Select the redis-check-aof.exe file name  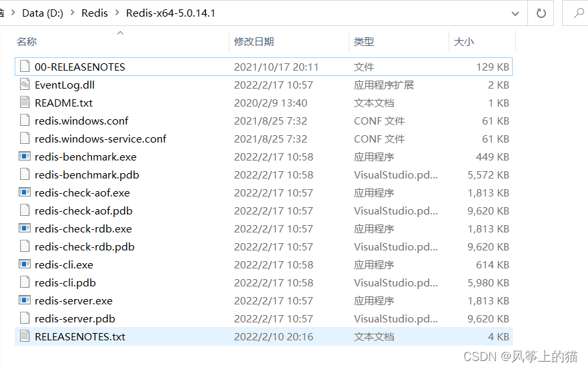pyautogui.click(x=82, y=193)
